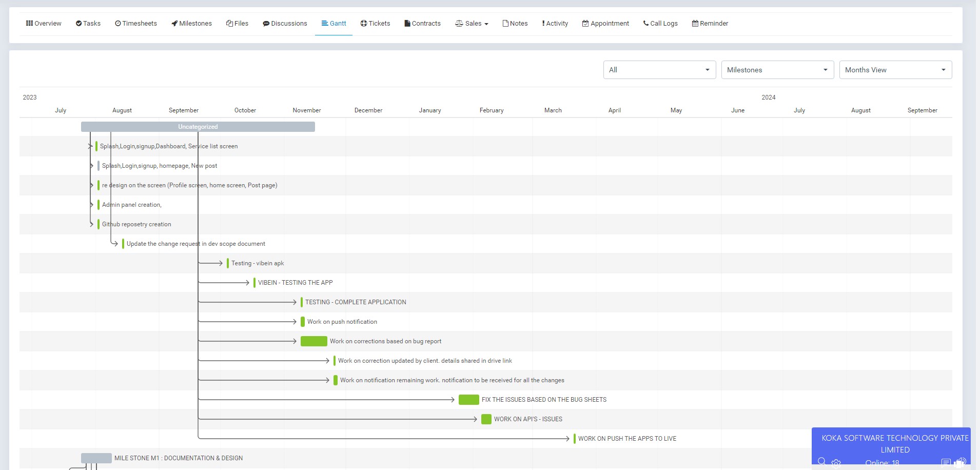The width and height of the screenshot is (980, 470).
Task: Open the Appointment tab
Action: tap(605, 24)
